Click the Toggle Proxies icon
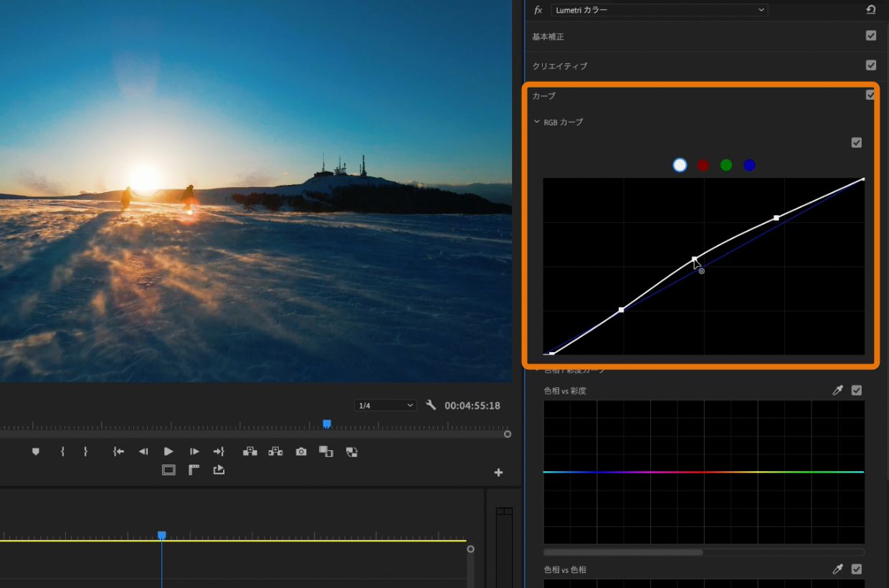This screenshot has width=889, height=588. click(x=351, y=452)
